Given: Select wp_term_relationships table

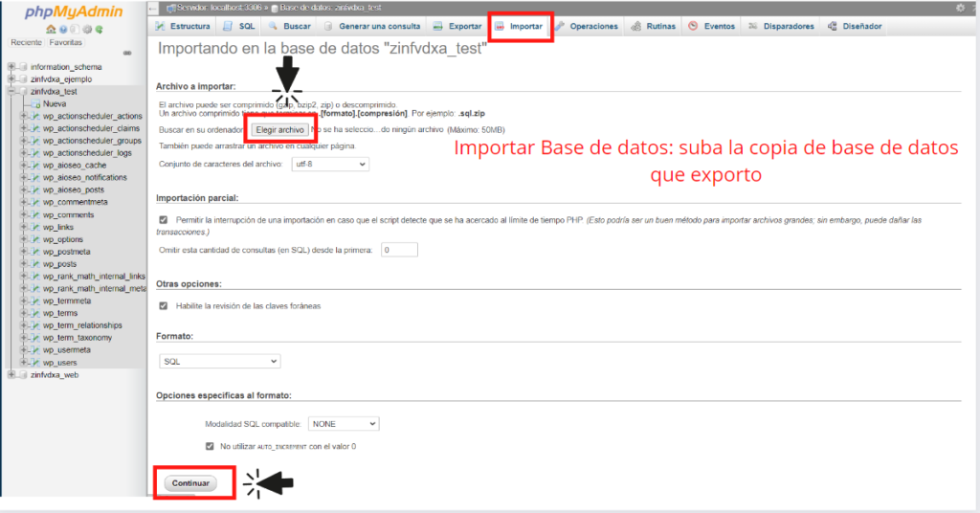Looking at the screenshot, I should (82, 325).
